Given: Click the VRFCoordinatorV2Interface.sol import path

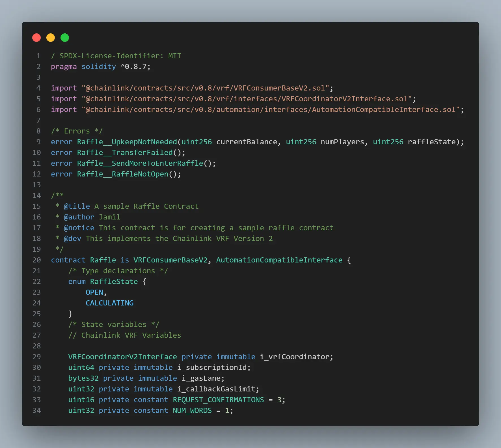Looking at the screenshot, I should [247, 99].
